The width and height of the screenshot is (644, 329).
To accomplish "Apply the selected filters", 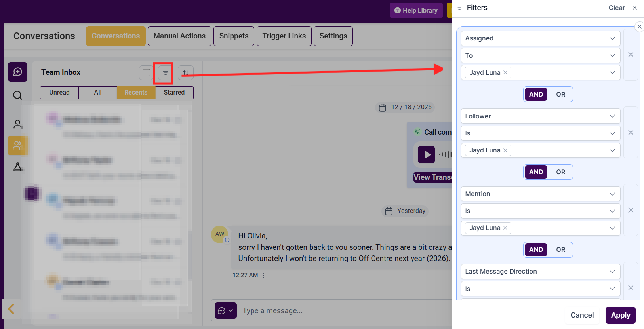I will point(620,315).
